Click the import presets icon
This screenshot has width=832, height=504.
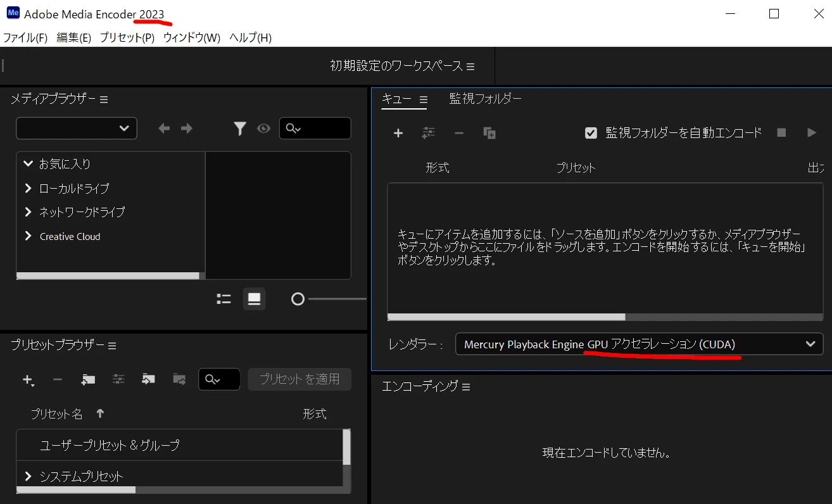point(148,379)
